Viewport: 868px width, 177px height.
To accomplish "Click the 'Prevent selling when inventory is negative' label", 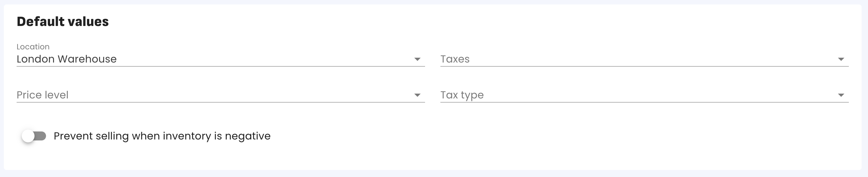I will pos(162,136).
